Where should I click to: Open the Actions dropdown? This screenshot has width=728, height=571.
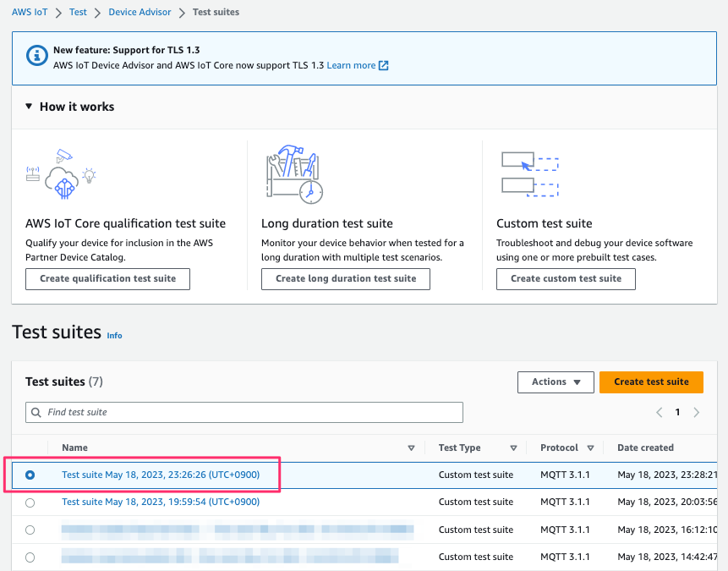coord(556,382)
